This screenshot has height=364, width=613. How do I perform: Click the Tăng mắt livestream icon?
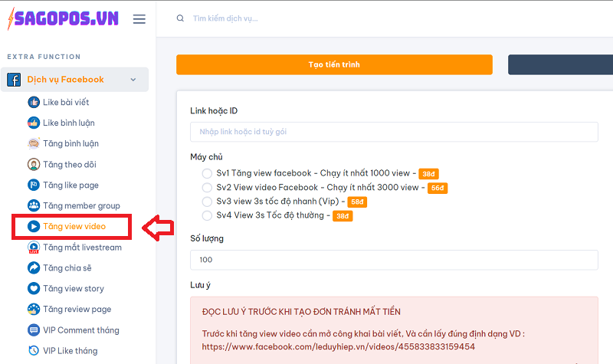(x=34, y=248)
